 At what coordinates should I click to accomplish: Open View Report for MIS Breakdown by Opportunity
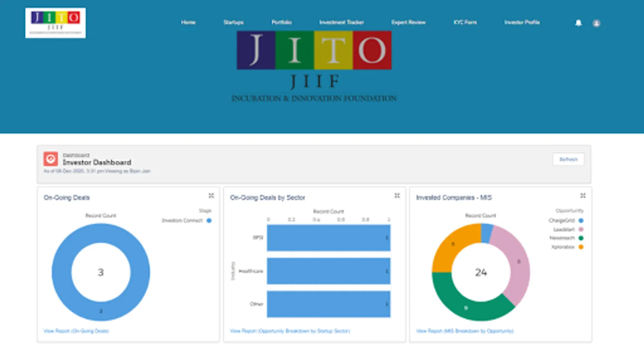[x=465, y=331]
